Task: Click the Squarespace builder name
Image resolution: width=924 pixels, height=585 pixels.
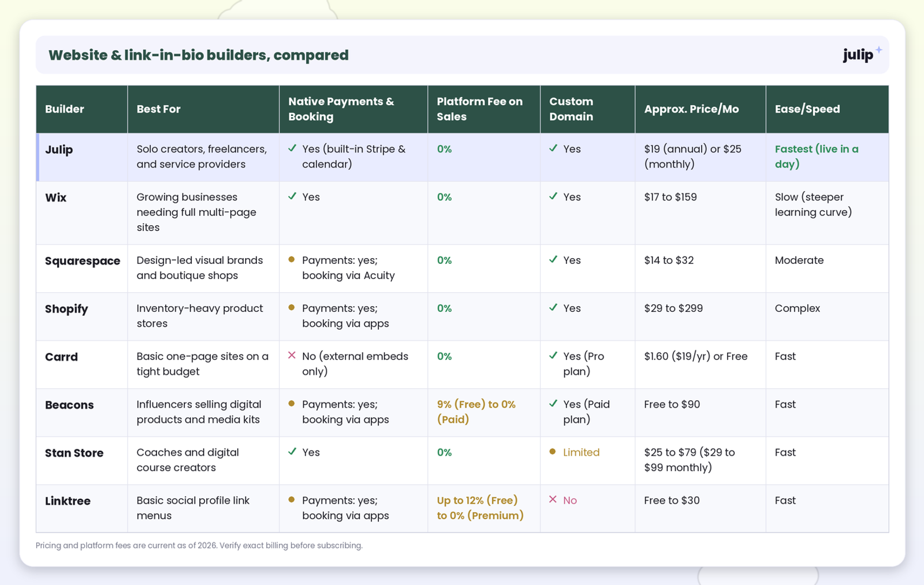Action: (x=83, y=261)
